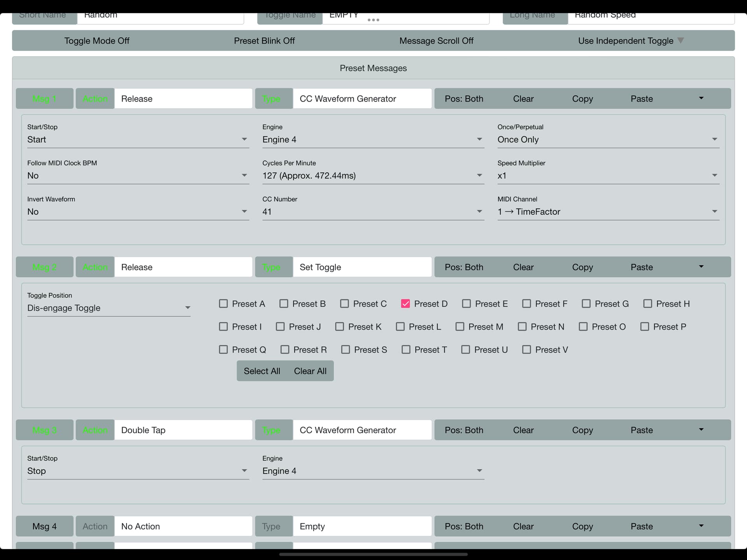This screenshot has width=747, height=560.
Task: Open Msg 2 options caret menu
Action: pyautogui.click(x=701, y=267)
